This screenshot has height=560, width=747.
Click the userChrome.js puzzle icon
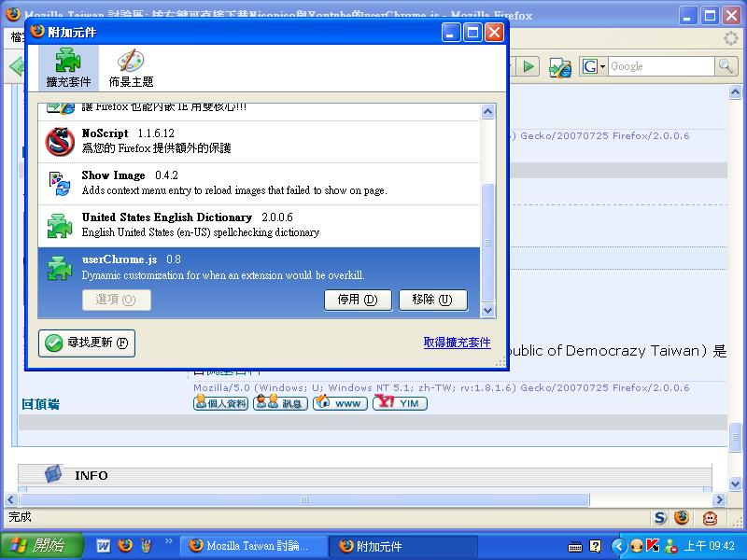pos(60,268)
